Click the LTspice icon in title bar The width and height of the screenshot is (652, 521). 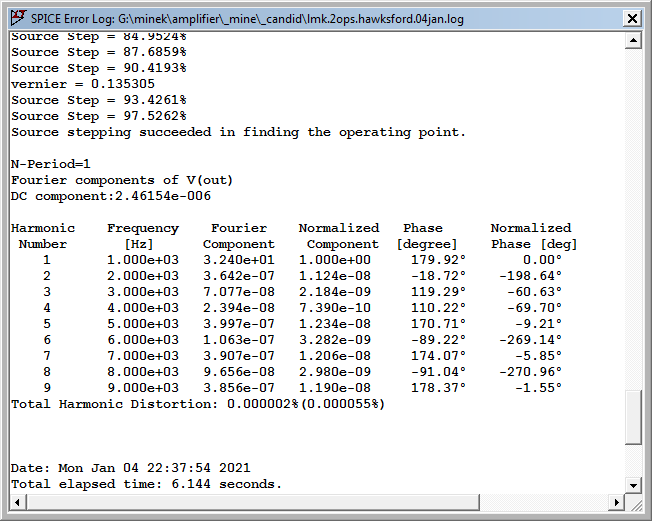click(x=18, y=18)
